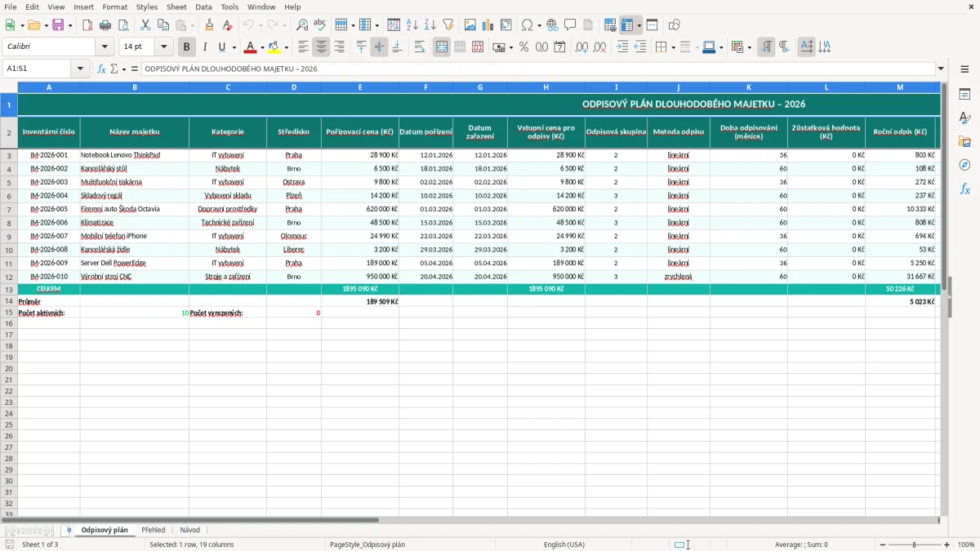This screenshot has height=551, width=980.
Task: Toggle Bold formatting
Action: click(186, 47)
